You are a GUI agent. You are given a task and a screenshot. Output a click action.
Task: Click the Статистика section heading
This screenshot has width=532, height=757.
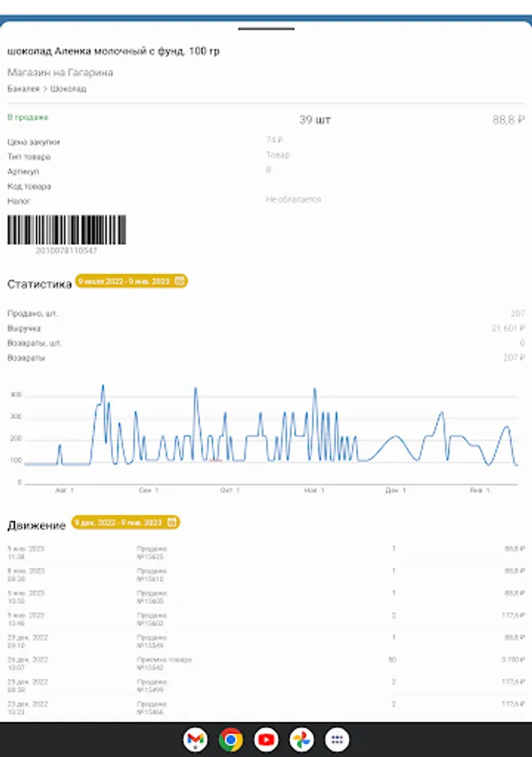(x=40, y=284)
